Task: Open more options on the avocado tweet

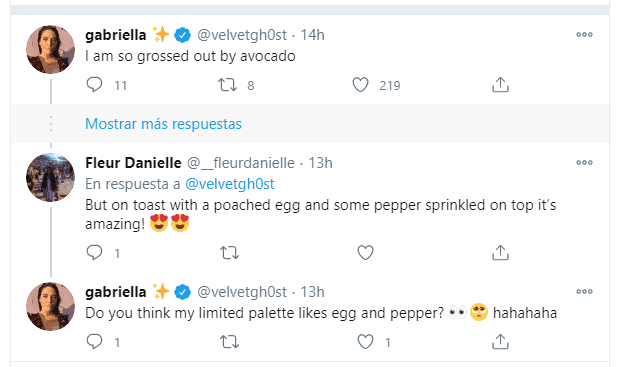Action: coord(584,35)
